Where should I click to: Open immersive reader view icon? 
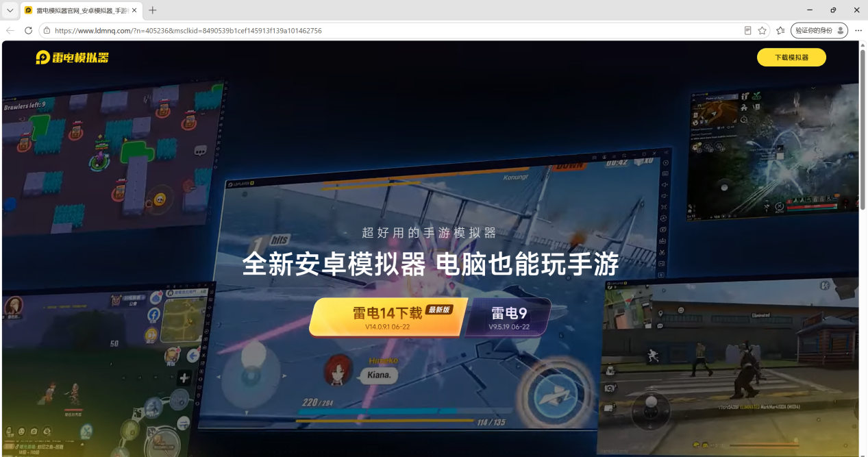(x=747, y=31)
